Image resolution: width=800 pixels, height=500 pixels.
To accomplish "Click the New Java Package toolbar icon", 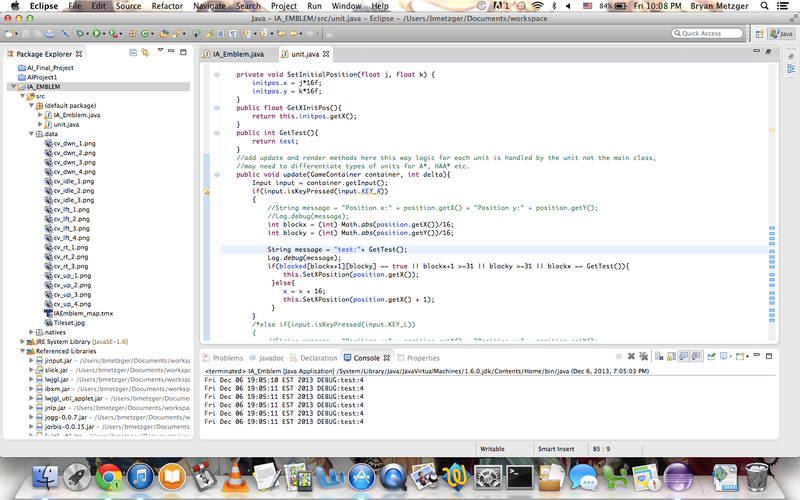I will click(x=132, y=34).
